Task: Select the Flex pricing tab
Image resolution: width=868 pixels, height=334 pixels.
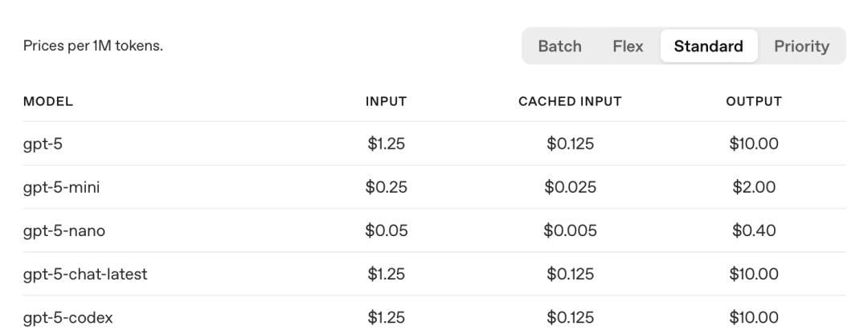Action: tap(628, 46)
